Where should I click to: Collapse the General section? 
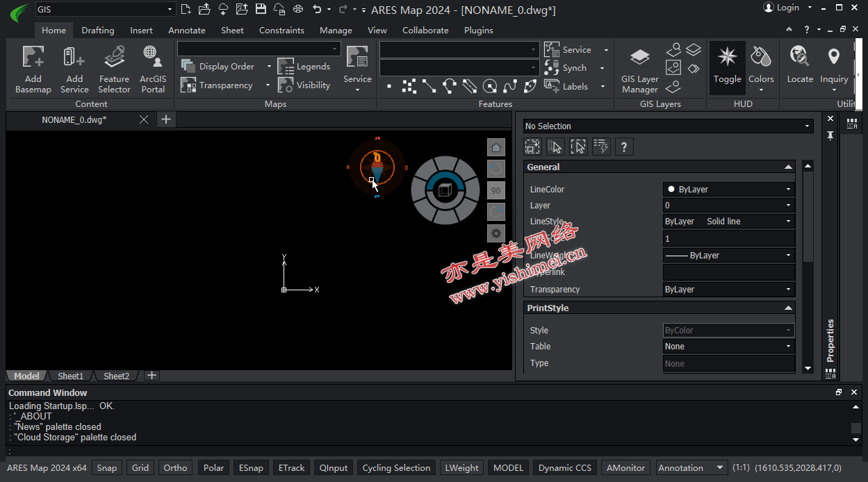click(788, 167)
